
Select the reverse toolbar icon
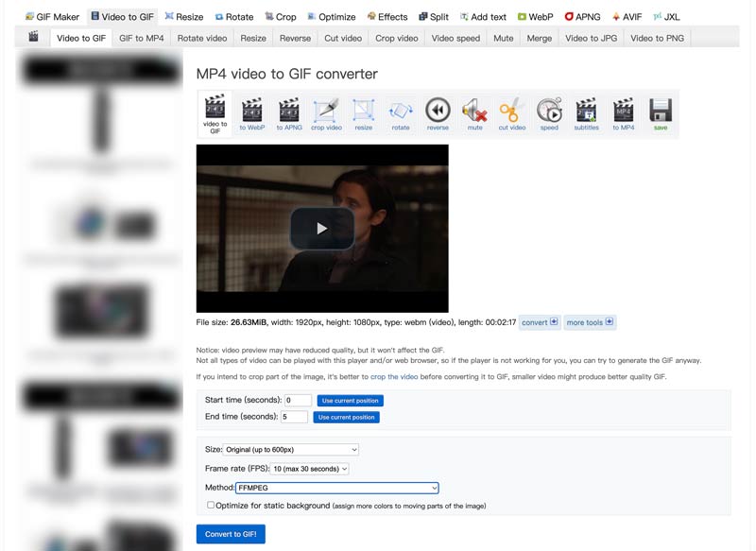tap(438, 113)
